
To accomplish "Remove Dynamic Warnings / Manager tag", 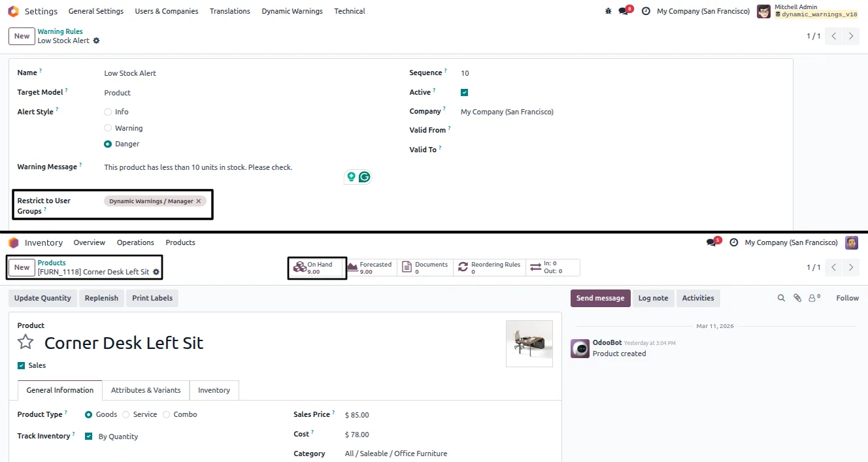I will coord(199,201).
